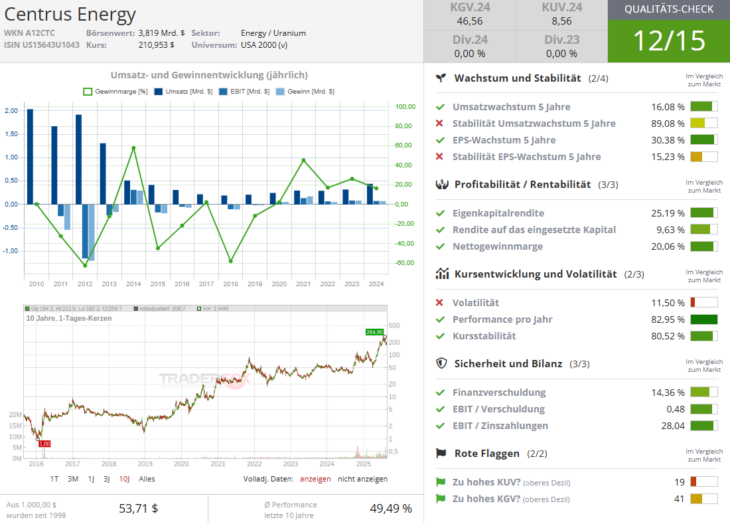Image resolution: width=730 pixels, height=522 pixels.
Task: Click red cross next to Volatilität
Action: pos(439,303)
